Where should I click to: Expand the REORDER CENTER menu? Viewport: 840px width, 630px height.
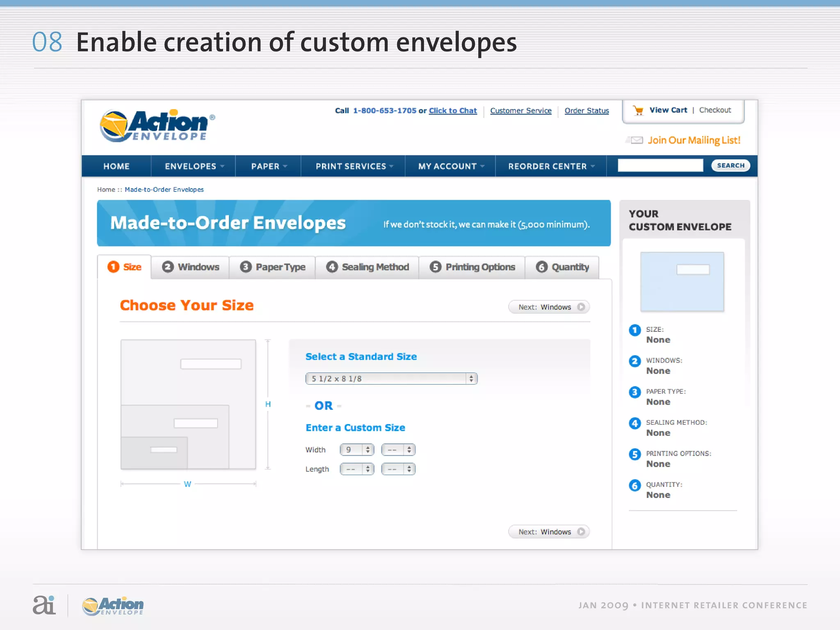coord(551,166)
